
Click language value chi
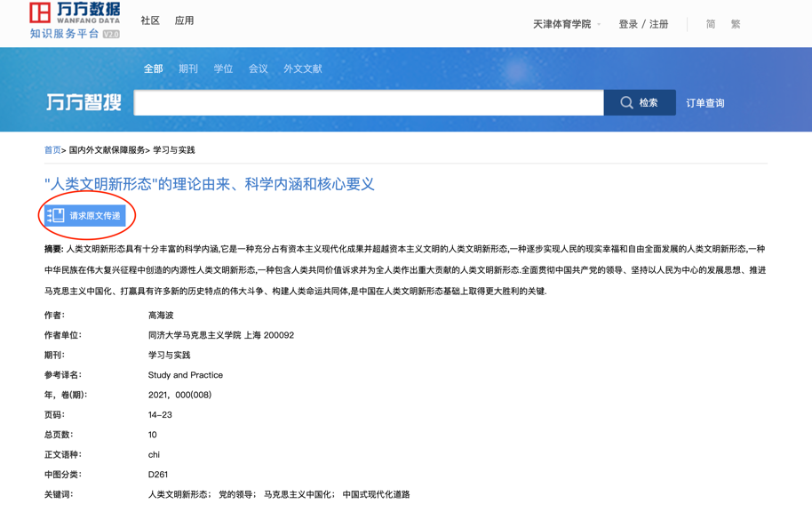point(154,455)
